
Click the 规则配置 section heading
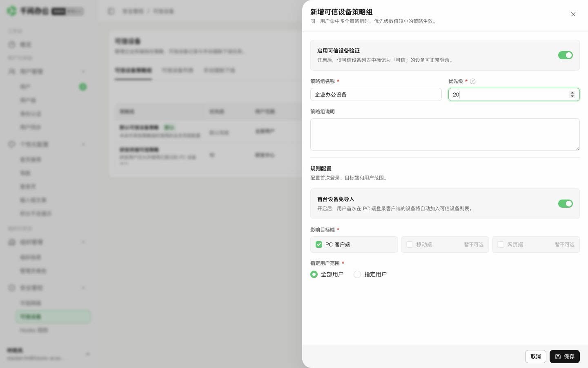pyautogui.click(x=321, y=168)
